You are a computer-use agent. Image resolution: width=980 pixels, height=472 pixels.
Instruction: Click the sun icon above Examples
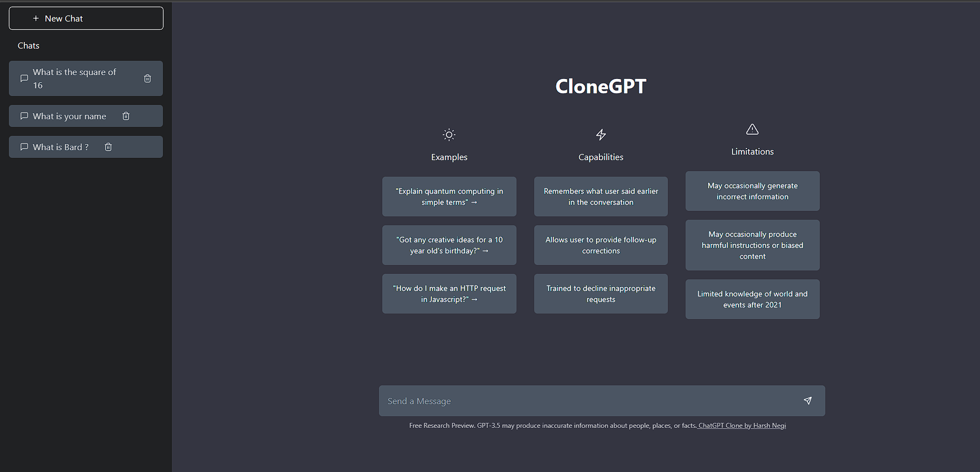coord(449,135)
